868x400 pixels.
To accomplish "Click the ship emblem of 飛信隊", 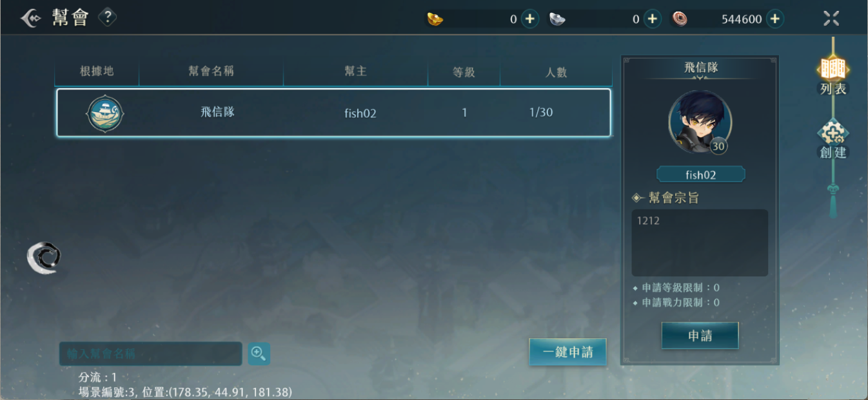I will pyautogui.click(x=104, y=113).
